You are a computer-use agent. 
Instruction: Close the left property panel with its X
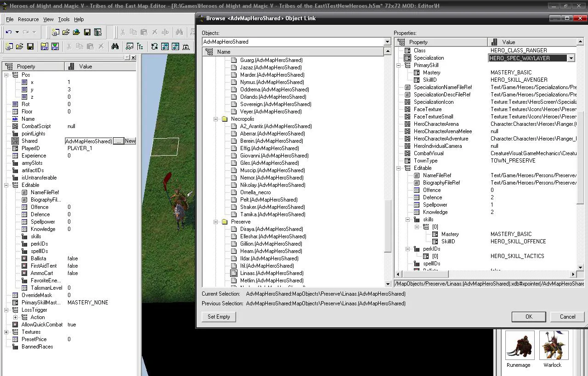(133, 57)
